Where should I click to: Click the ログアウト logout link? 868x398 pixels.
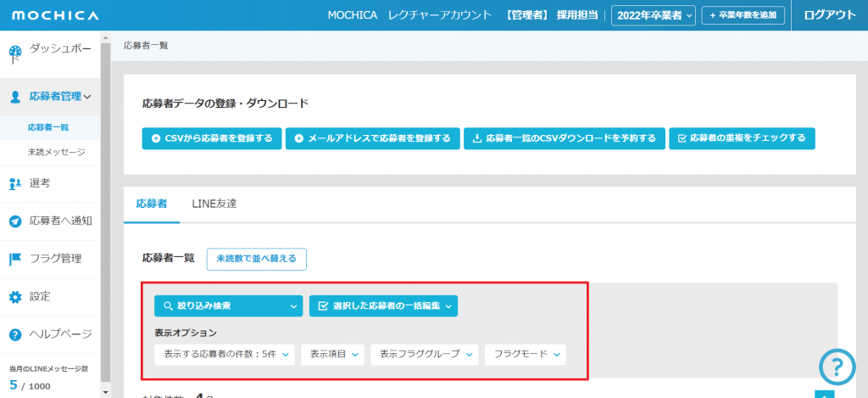pyautogui.click(x=829, y=15)
